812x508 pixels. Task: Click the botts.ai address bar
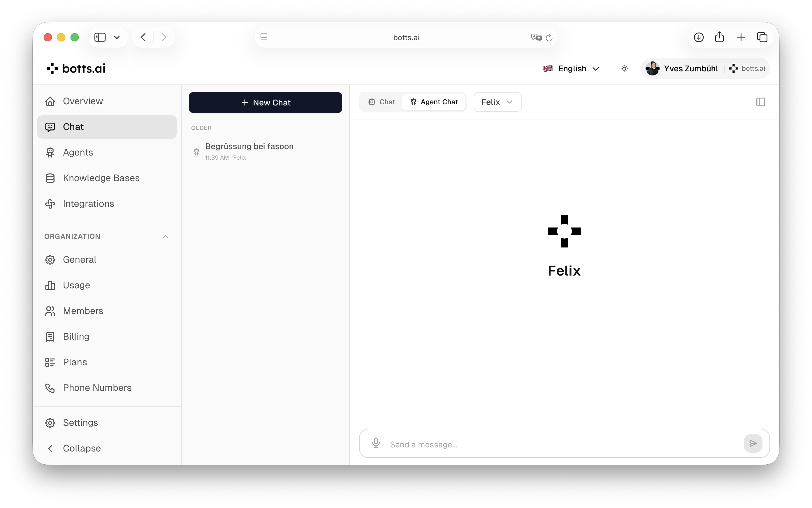tap(406, 37)
